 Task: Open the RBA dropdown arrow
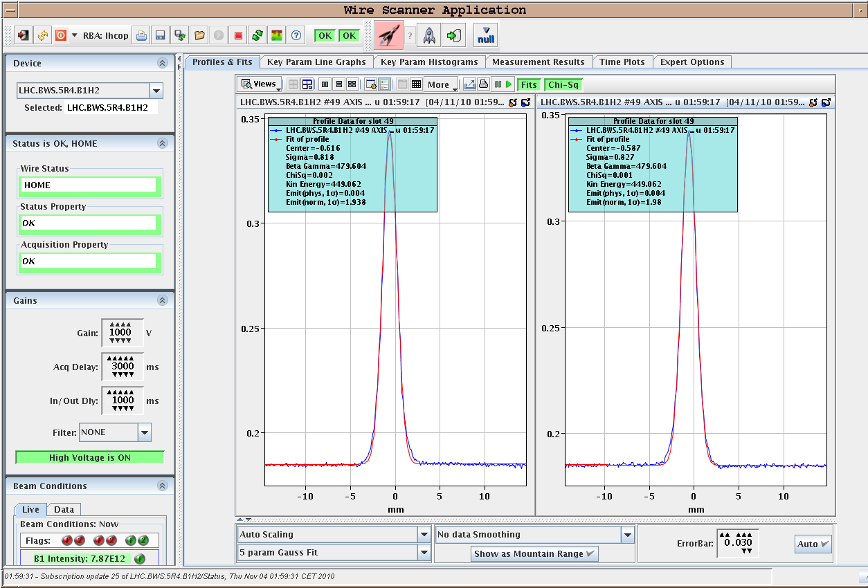(74, 35)
